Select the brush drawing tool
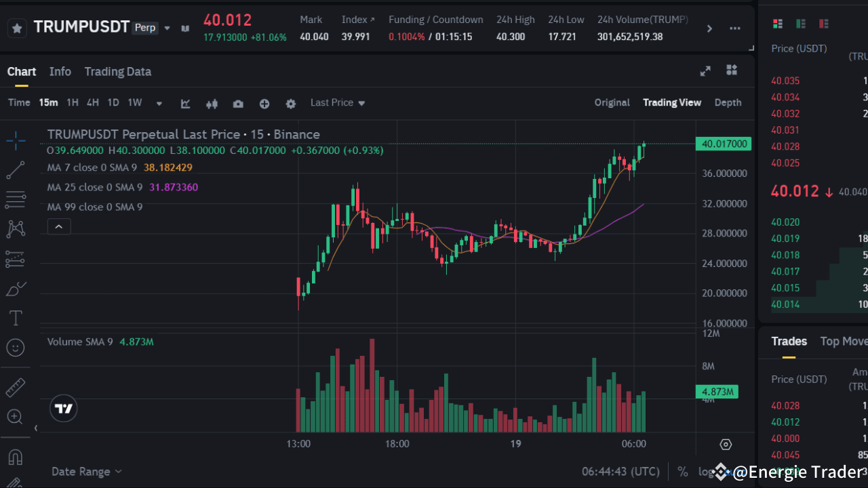Screen dimensions: 868x488 [x=16, y=289]
